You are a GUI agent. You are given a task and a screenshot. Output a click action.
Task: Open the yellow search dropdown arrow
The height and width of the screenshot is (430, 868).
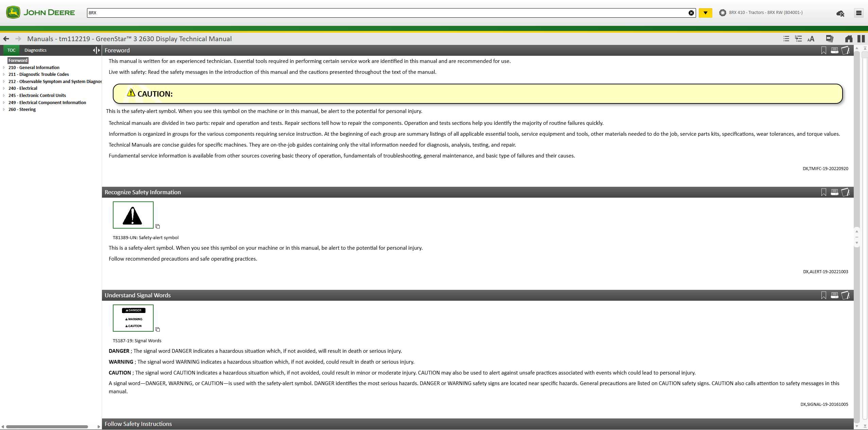[705, 13]
